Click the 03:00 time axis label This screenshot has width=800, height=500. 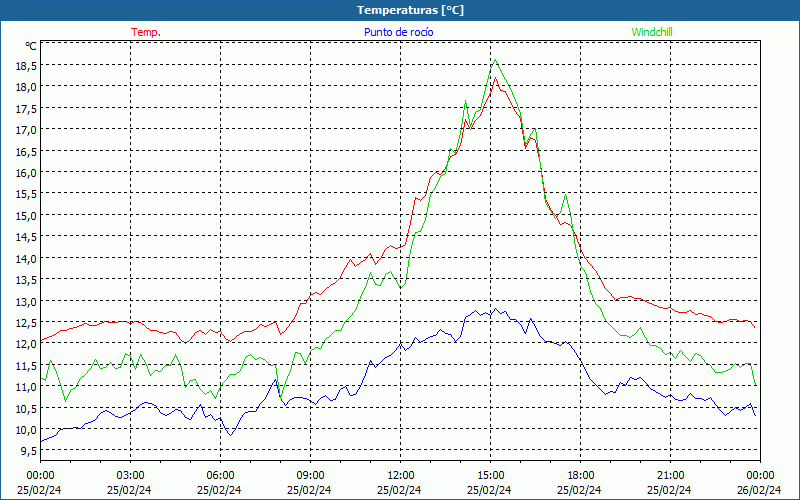coord(131,476)
